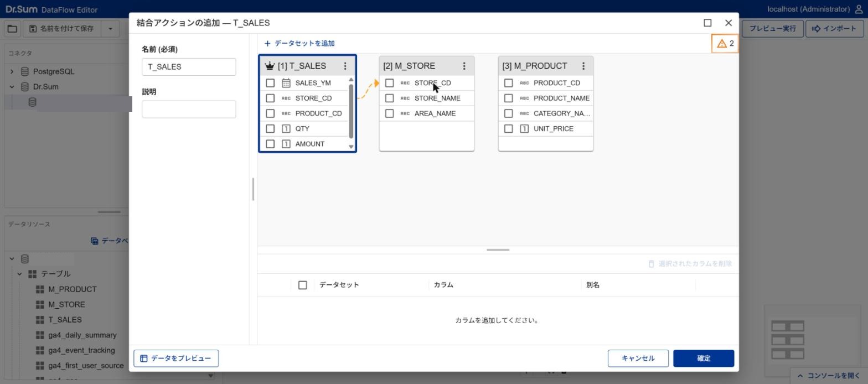
Task: Check the STORE_NAME column checkbox
Action: [390, 98]
